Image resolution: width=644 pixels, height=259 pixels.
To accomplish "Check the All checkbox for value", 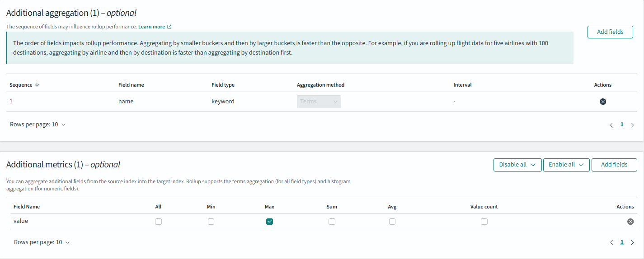I will click(x=158, y=222).
